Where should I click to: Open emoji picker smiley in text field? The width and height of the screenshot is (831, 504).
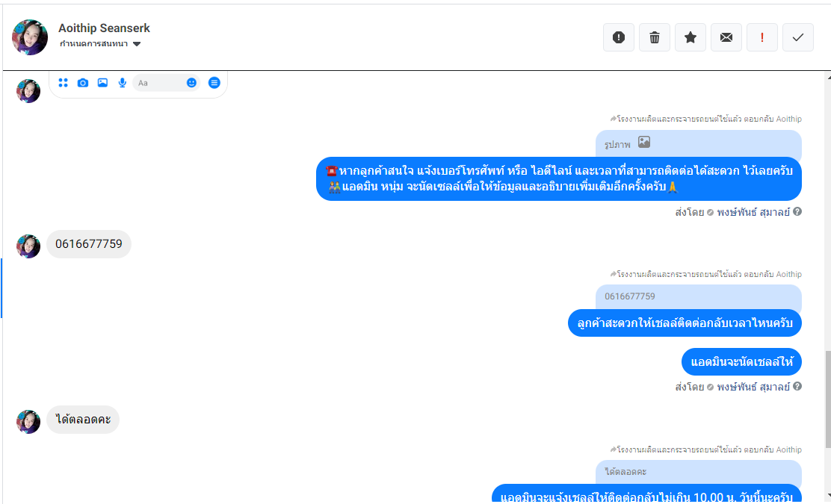[x=191, y=83]
